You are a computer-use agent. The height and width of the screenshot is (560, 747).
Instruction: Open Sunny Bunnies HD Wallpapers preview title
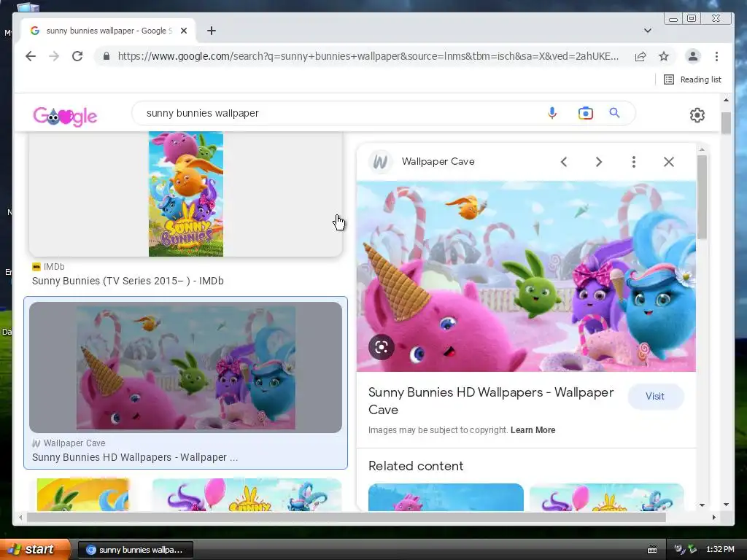pos(491,401)
